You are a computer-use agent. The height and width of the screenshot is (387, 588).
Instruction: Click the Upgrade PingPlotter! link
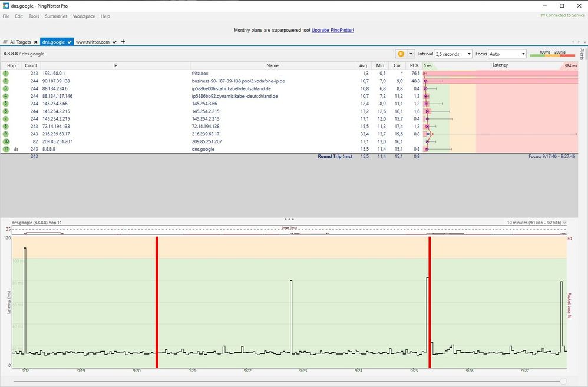(x=333, y=30)
